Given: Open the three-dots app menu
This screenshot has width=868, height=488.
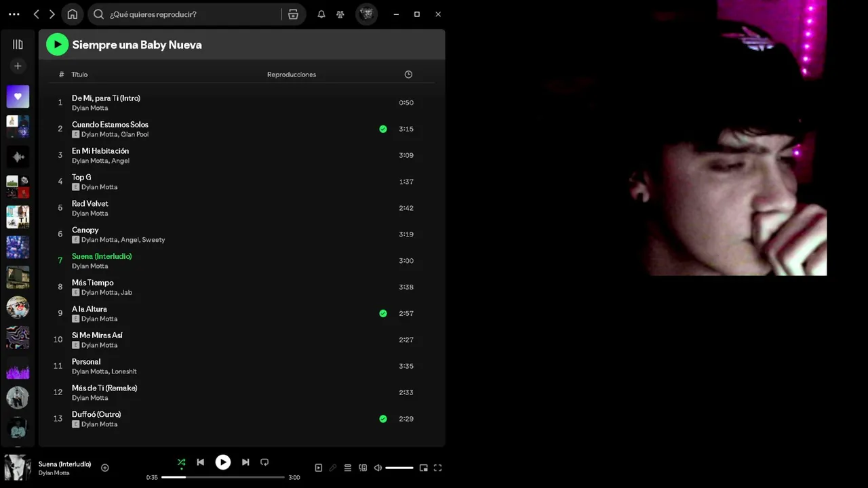Looking at the screenshot, I should point(14,14).
